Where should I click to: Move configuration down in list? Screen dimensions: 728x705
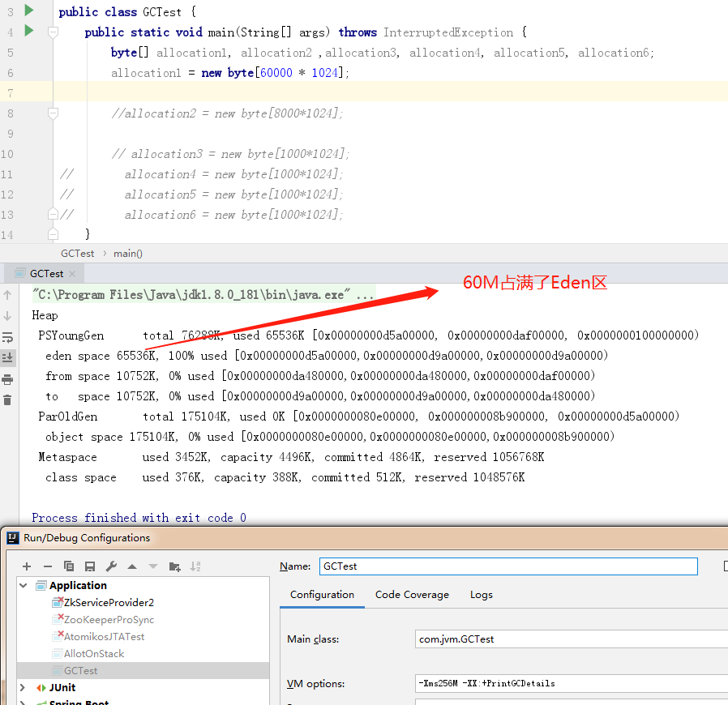coord(153,566)
